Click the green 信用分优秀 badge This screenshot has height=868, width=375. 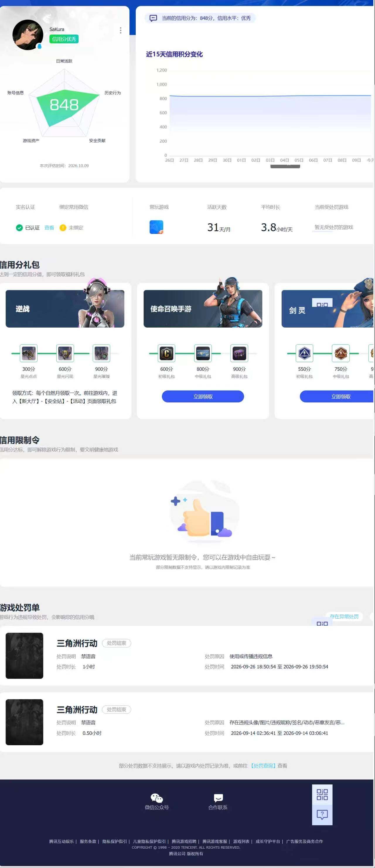click(64, 39)
